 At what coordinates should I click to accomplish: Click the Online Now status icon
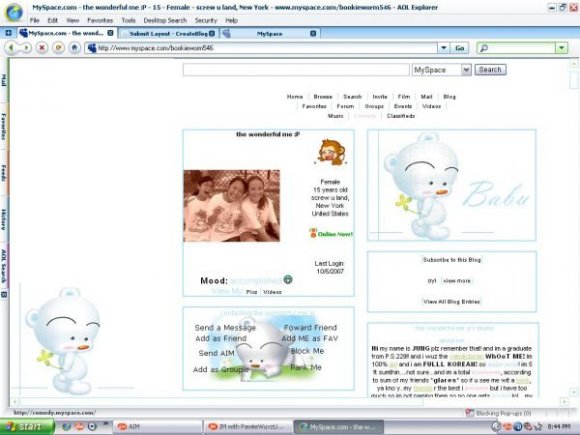point(313,233)
